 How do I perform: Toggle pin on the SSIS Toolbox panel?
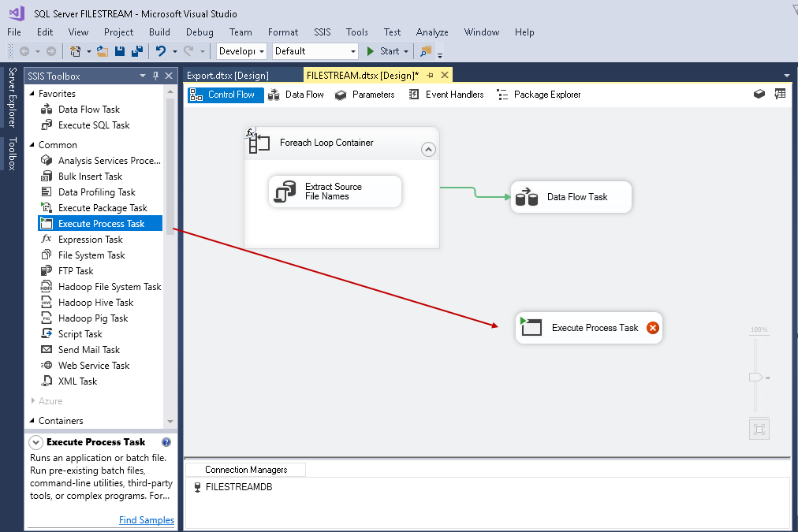pyautogui.click(x=155, y=76)
